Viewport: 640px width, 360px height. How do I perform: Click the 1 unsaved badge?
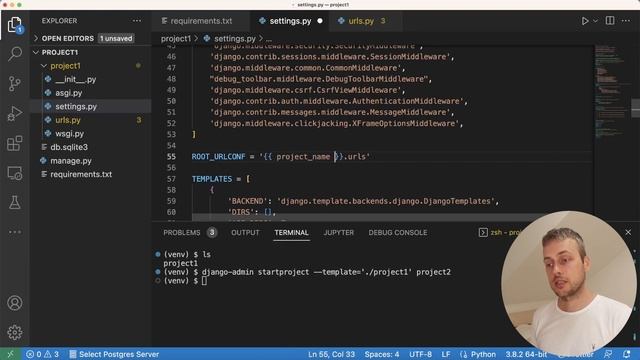pyautogui.click(x=116, y=38)
